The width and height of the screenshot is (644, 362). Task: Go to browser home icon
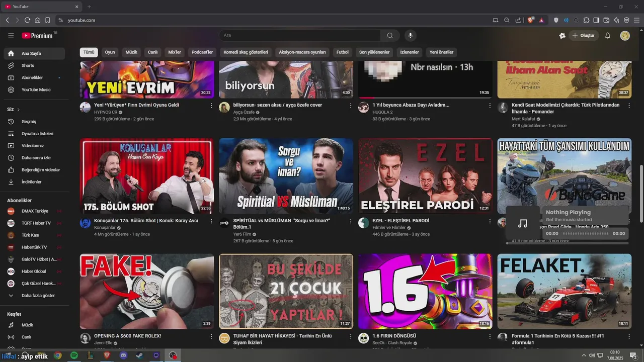tap(37, 20)
